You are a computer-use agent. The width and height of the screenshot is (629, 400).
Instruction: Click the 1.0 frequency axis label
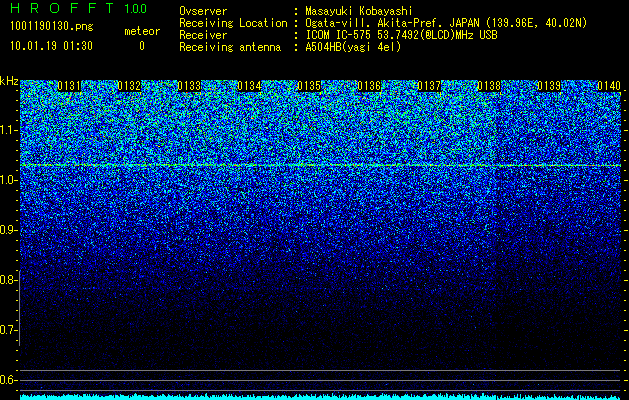9,181
